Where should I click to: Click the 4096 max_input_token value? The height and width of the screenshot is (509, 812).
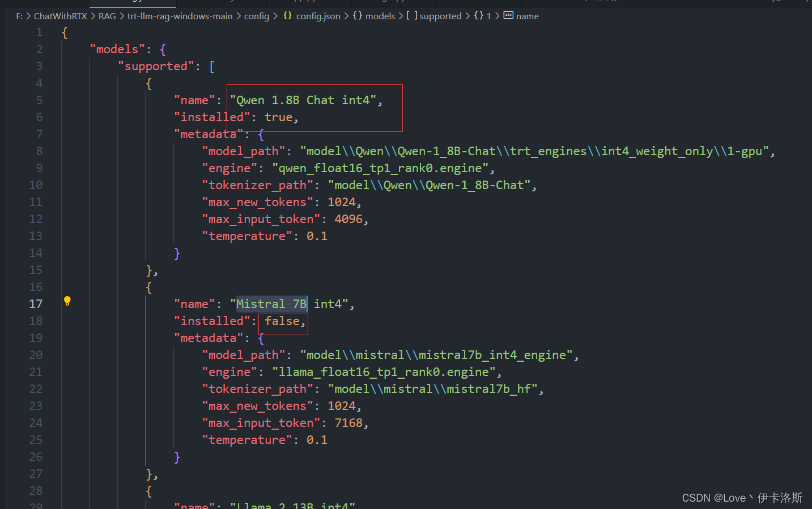348,219
